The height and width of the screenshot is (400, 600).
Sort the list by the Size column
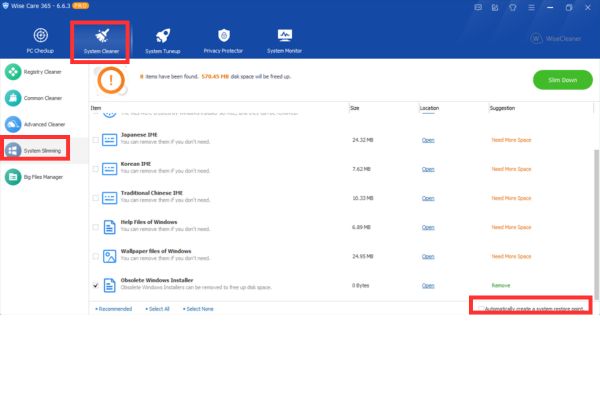tap(355, 108)
